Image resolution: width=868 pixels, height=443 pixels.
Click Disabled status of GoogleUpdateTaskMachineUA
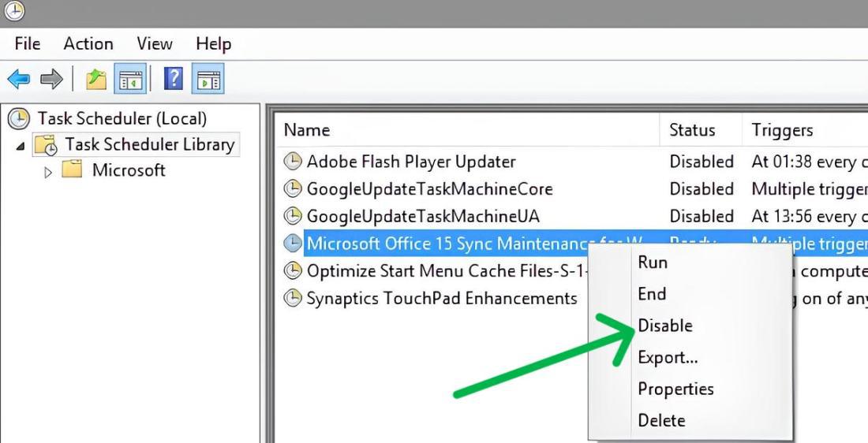pos(702,216)
